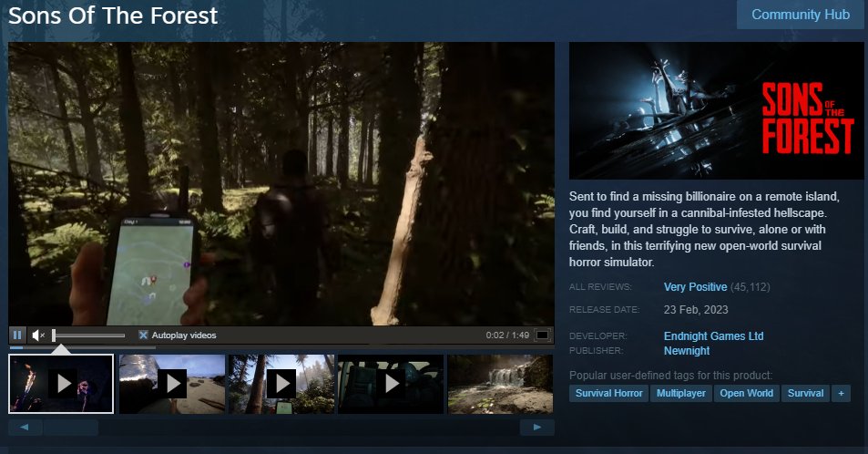Select the Survival Horror tag

click(609, 393)
